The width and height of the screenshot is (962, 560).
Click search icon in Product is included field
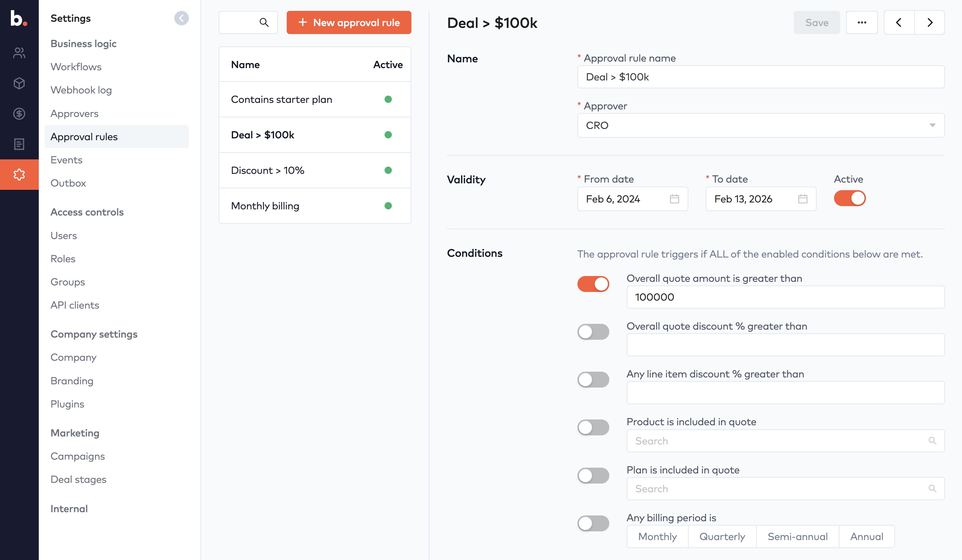point(932,441)
